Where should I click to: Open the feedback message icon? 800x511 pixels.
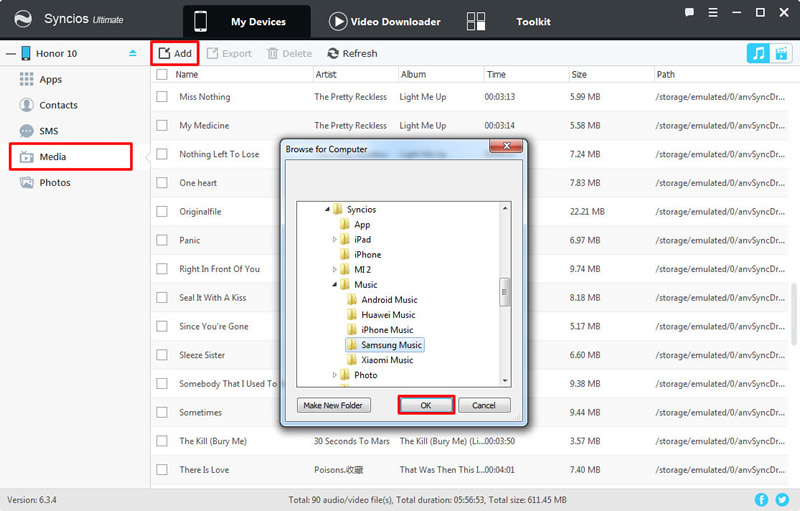689,12
